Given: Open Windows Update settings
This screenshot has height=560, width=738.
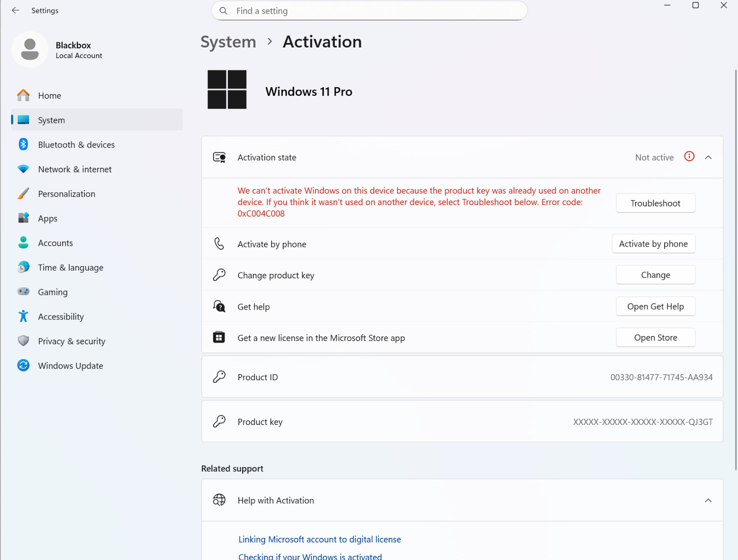Looking at the screenshot, I should click(97, 365).
